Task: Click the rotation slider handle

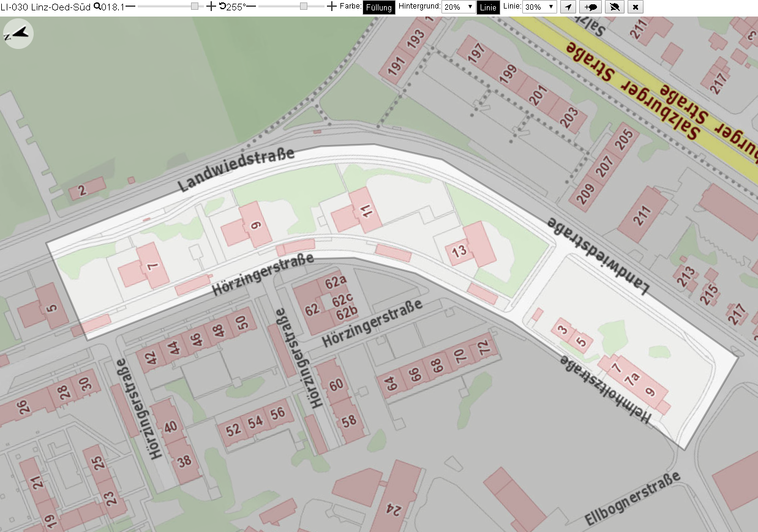Action: click(304, 7)
